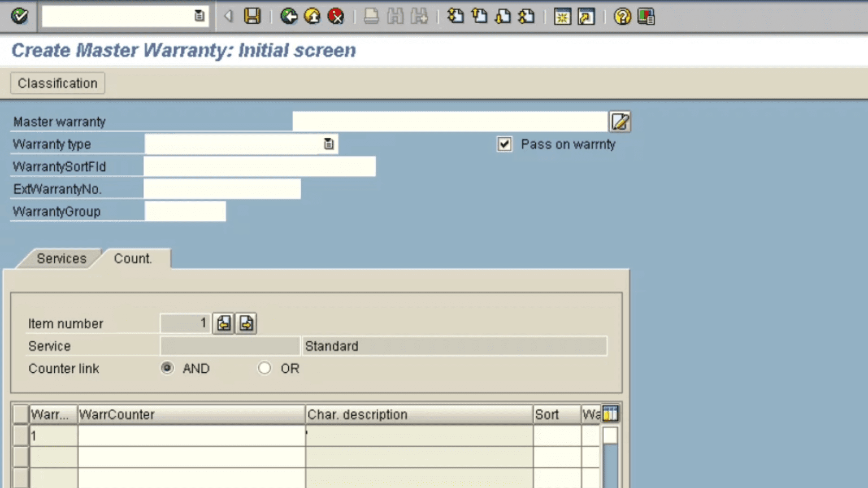Click the Save floppy disk icon
The image size is (868, 488).
pyautogui.click(x=252, y=16)
